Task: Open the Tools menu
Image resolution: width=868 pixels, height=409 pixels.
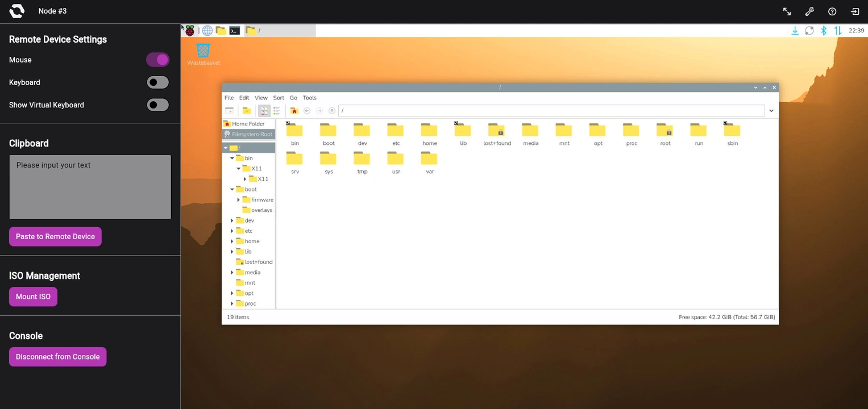Action: pyautogui.click(x=309, y=98)
